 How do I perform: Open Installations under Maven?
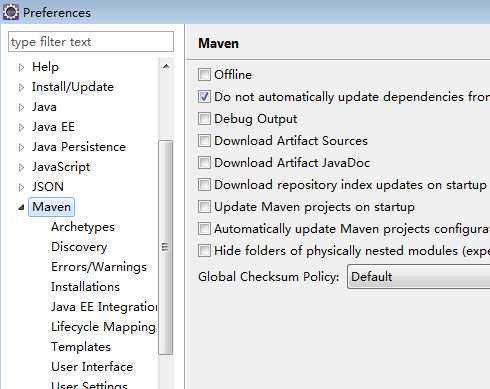click(x=85, y=287)
